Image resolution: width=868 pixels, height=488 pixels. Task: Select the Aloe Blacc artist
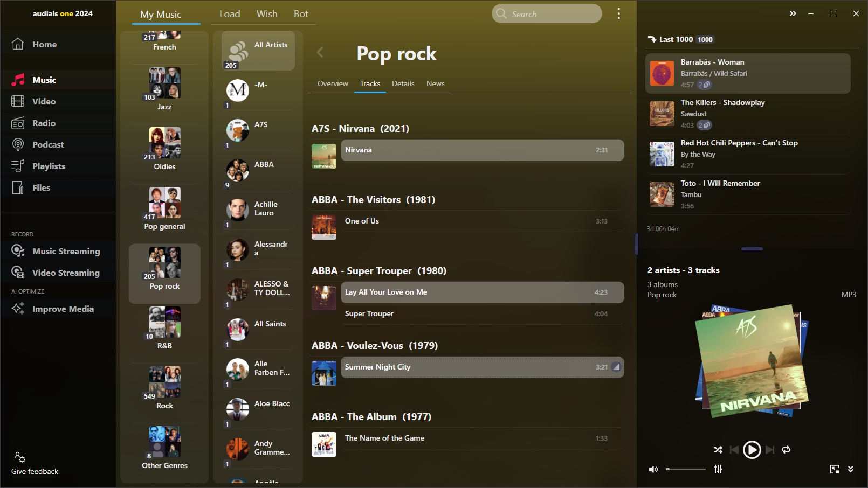click(x=258, y=410)
